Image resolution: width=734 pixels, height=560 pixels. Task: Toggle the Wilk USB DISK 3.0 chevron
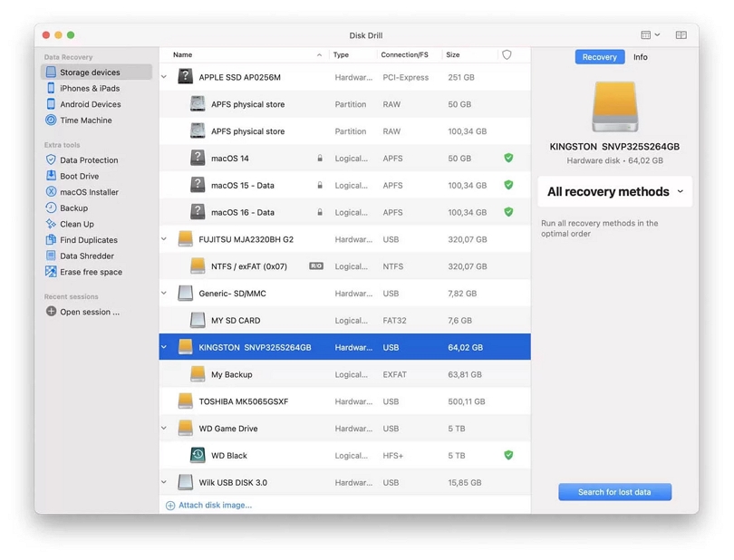click(164, 482)
